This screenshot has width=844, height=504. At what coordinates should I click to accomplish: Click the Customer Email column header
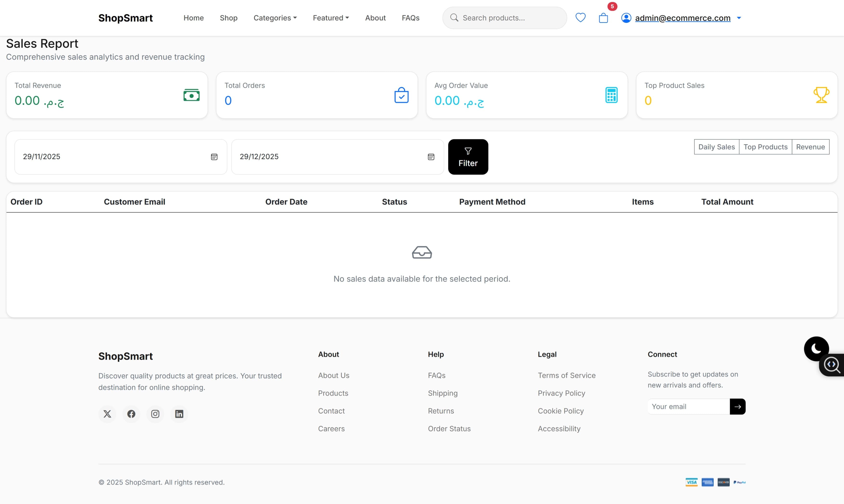point(135,202)
